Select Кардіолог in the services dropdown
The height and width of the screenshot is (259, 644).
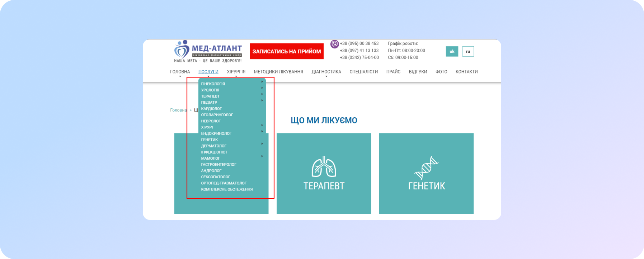[x=211, y=109]
